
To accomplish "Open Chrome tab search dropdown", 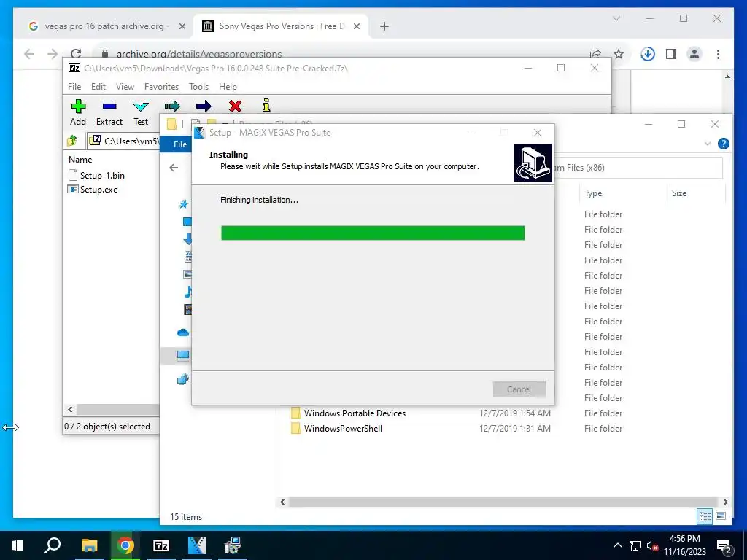I will point(616,18).
